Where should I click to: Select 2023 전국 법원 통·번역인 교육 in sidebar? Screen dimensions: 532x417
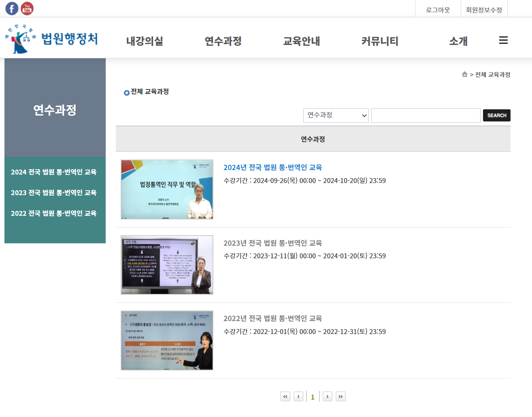tap(54, 193)
